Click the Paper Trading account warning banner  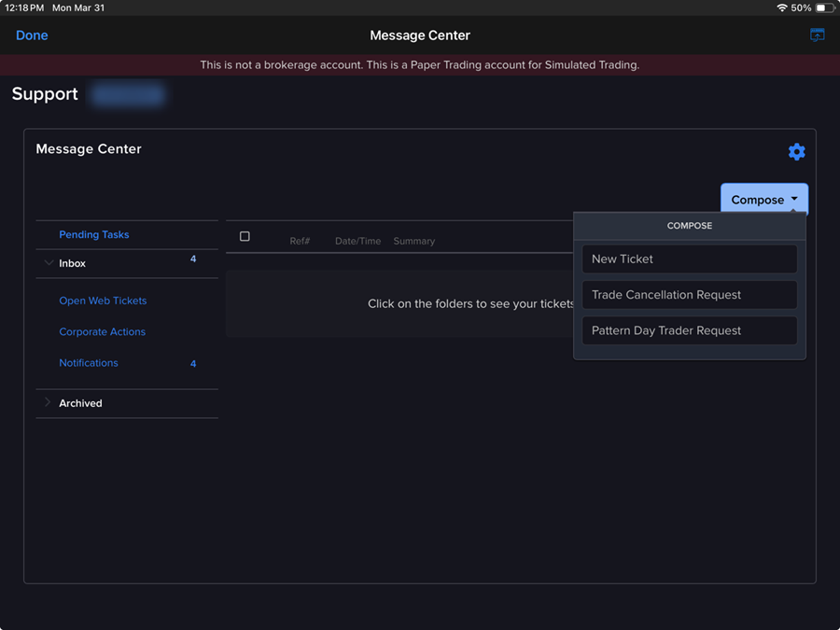pyautogui.click(x=420, y=64)
